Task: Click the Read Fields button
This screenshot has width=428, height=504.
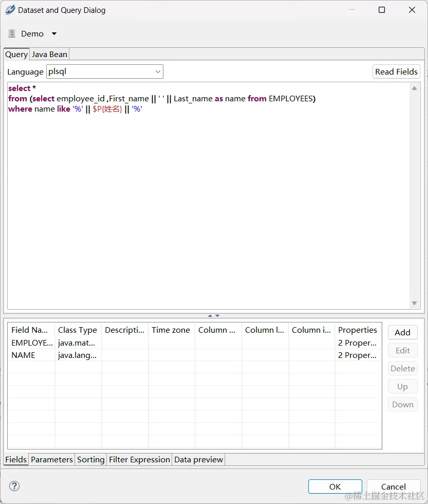Action: coord(396,71)
